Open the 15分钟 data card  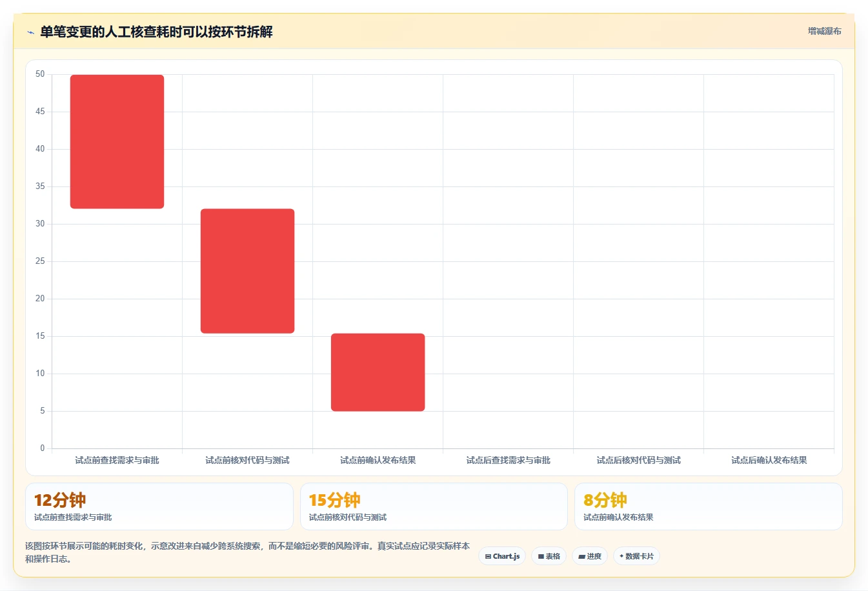(434, 506)
